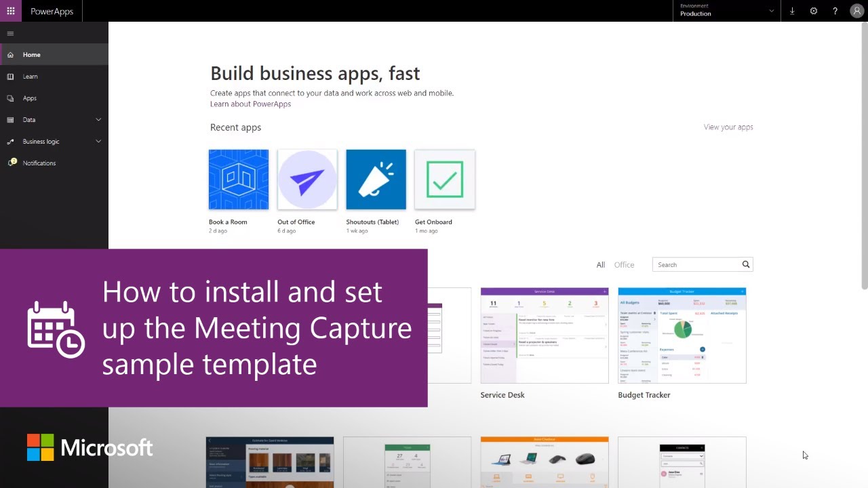
Task: Click the Home sidebar icon
Action: [x=10, y=55]
